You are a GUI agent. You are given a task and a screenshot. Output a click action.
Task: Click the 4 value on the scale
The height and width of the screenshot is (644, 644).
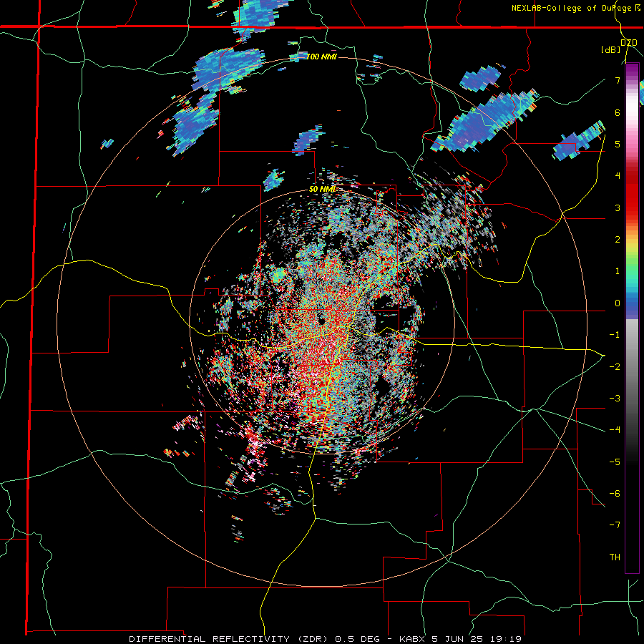coord(618,175)
